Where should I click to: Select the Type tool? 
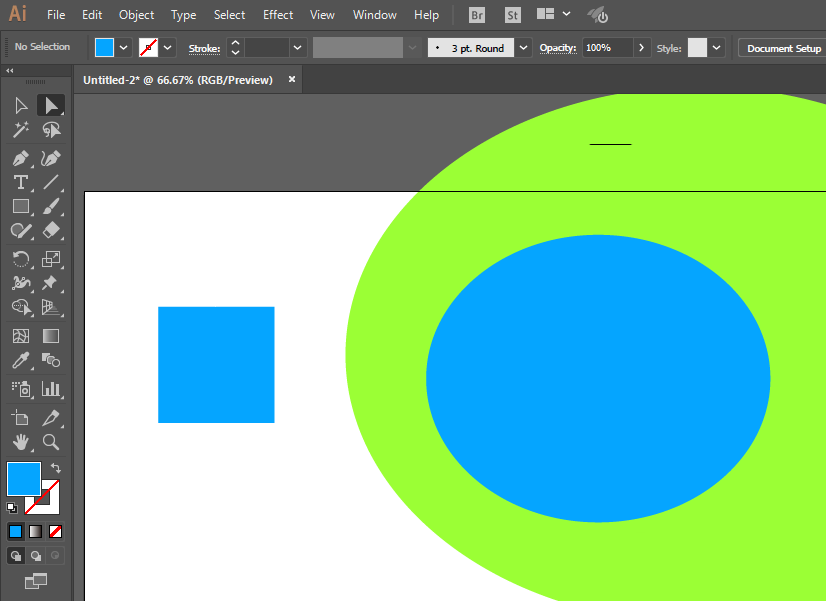pos(21,182)
